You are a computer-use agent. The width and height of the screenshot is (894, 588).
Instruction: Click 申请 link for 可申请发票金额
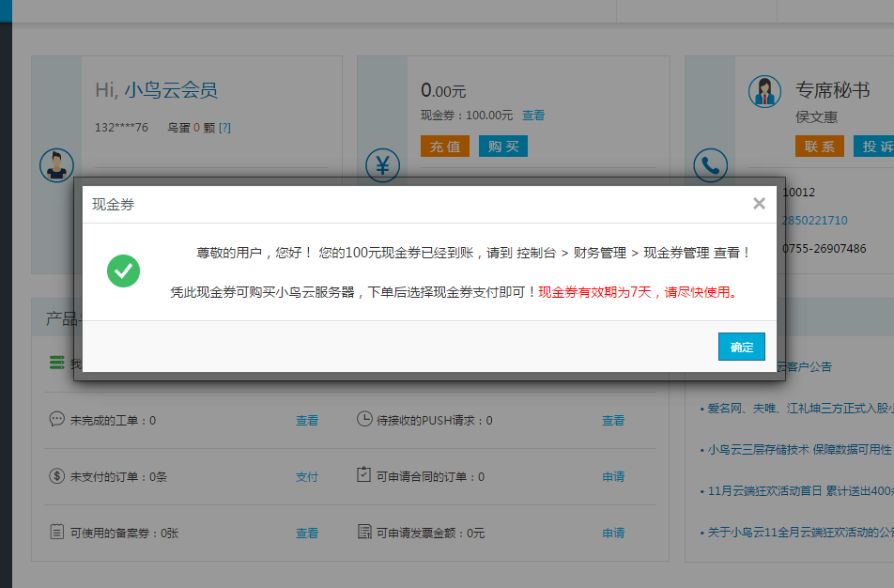tap(613, 534)
